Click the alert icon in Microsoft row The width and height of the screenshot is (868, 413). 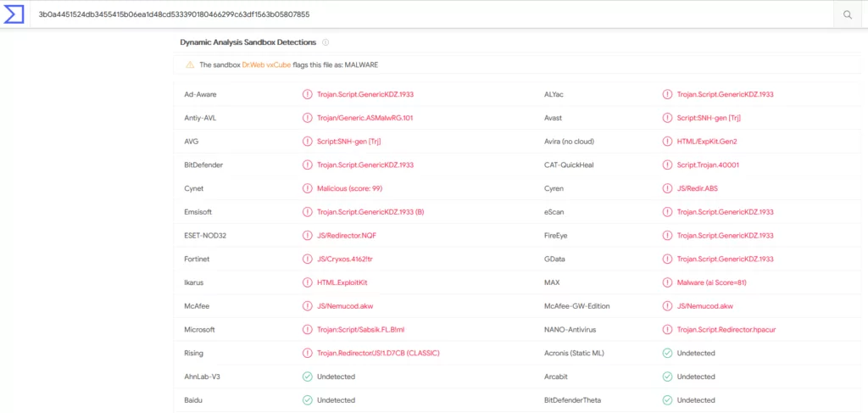(307, 329)
